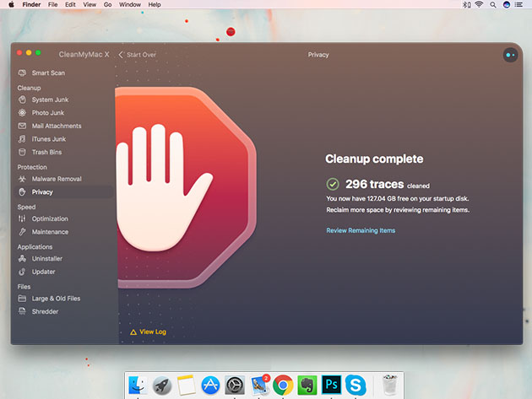The height and width of the screenshot is (399, 532).
Task: Click the Smart Scan monitor icon
Action: (x=22, y=73)
